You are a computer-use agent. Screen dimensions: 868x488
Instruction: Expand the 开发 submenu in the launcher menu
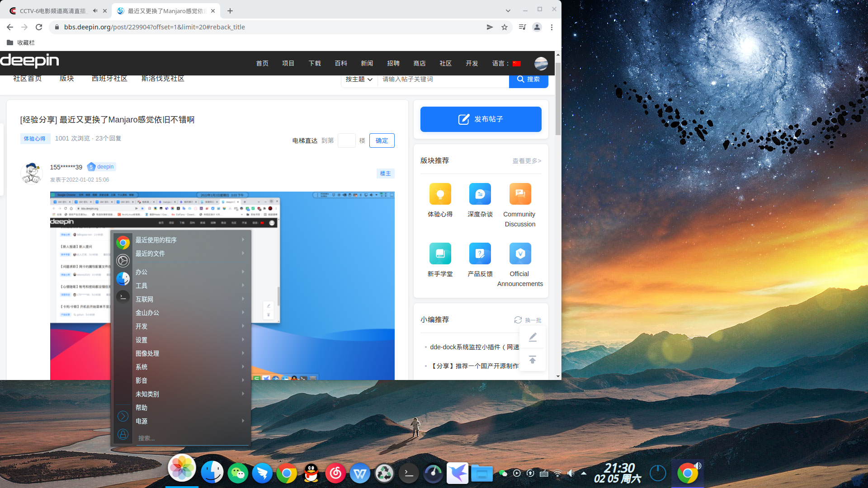tap(142, 326)
